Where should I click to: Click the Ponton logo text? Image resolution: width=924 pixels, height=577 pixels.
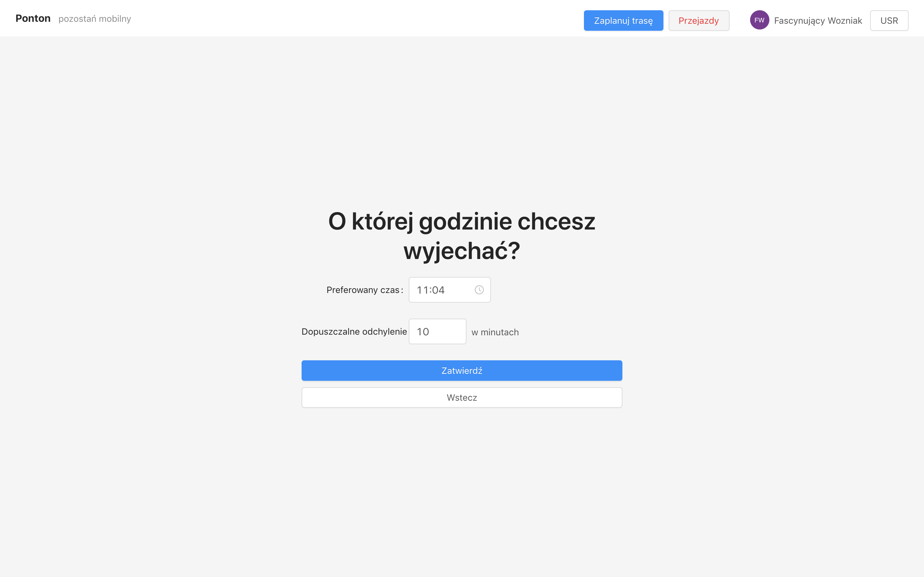(33, 18)
